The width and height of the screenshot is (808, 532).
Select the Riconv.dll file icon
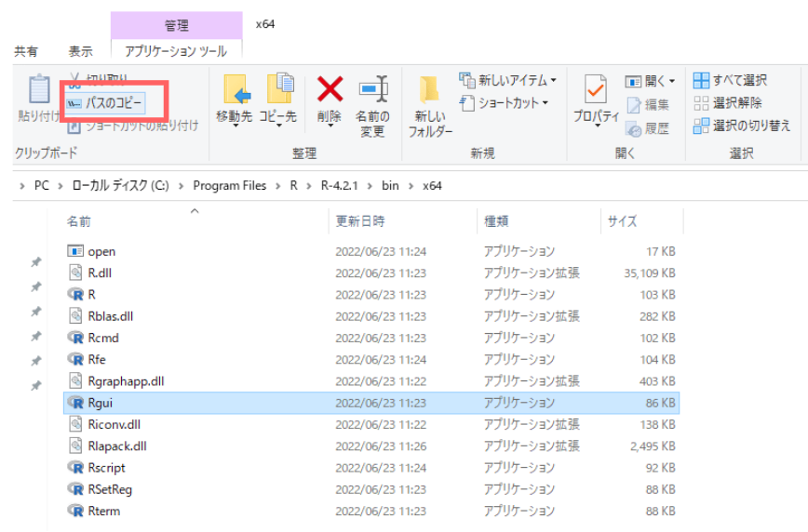[x=75, y=424]
